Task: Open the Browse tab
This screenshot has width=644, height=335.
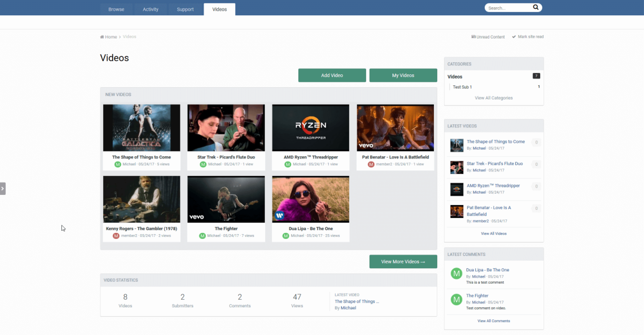Action: pos(116,9)
